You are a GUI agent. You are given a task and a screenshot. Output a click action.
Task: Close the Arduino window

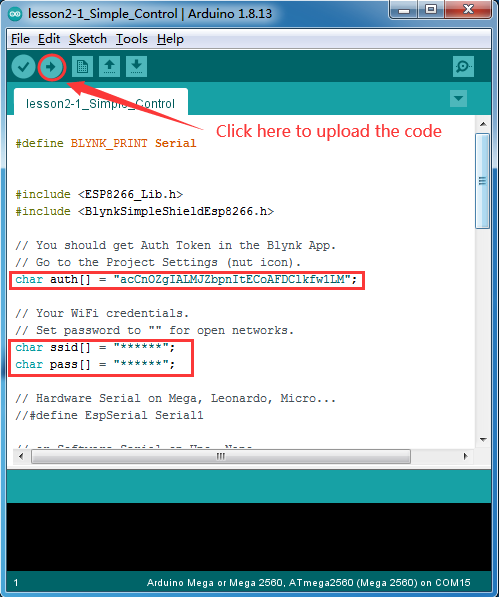(468, 10)
